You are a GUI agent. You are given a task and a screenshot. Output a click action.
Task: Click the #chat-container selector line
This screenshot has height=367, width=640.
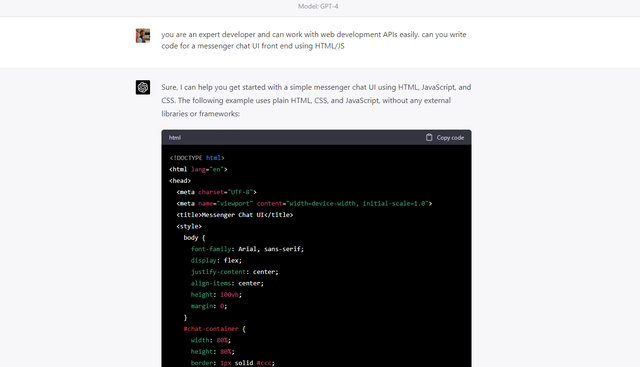(x=214, y=329)
